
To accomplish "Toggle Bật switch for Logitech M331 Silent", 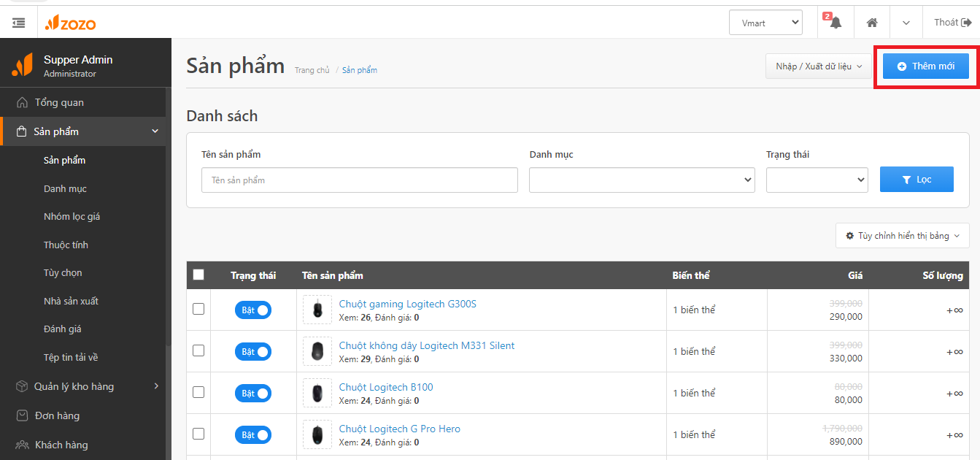I will (x=253, y=352).
